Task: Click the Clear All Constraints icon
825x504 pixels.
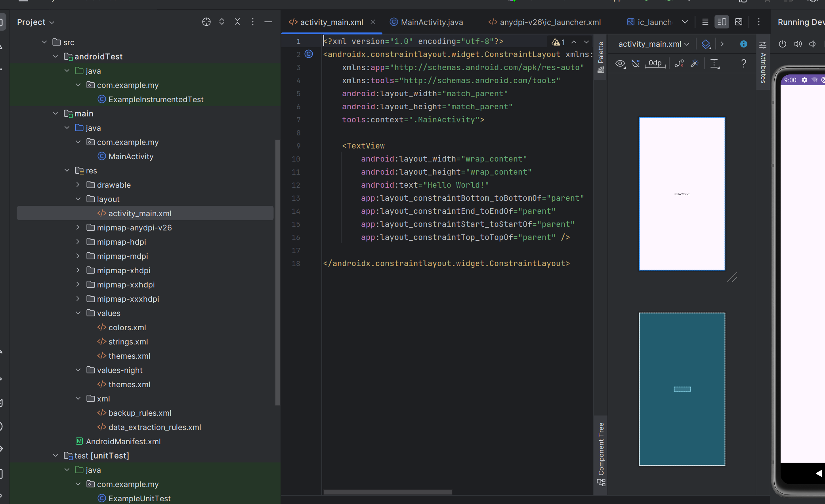Action: click(679, 63)
